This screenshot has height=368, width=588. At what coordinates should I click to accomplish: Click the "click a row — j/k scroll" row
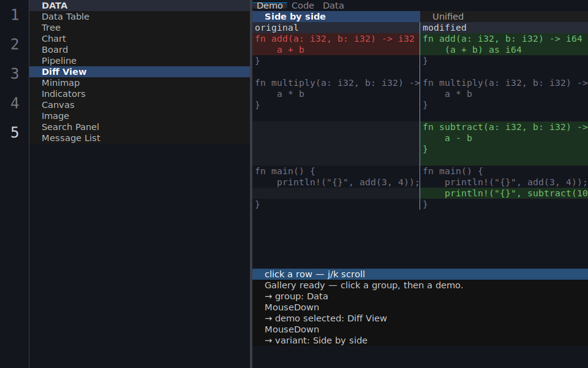tap(420, 274)
